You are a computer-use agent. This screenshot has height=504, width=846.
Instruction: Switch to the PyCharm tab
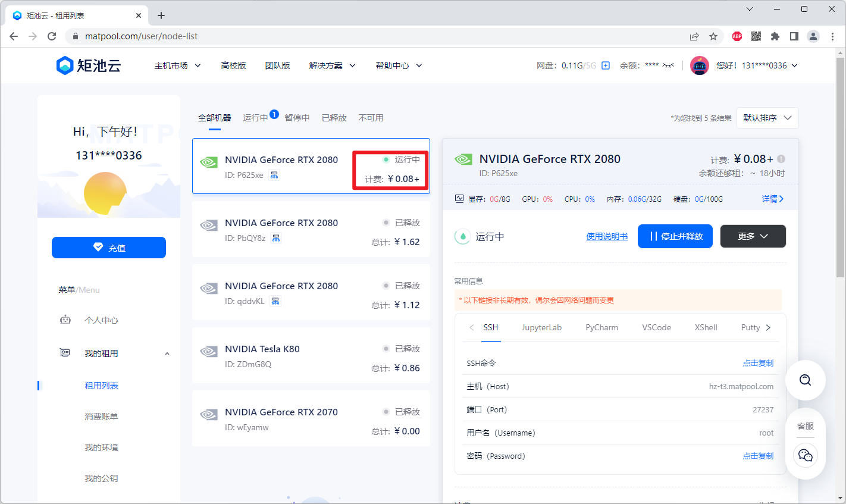pos(601,327)
